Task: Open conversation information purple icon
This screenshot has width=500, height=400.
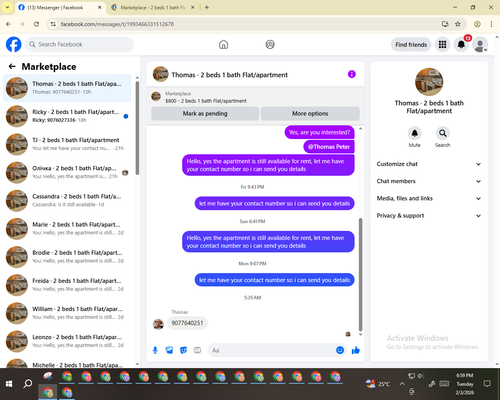Action: (352, 74)
